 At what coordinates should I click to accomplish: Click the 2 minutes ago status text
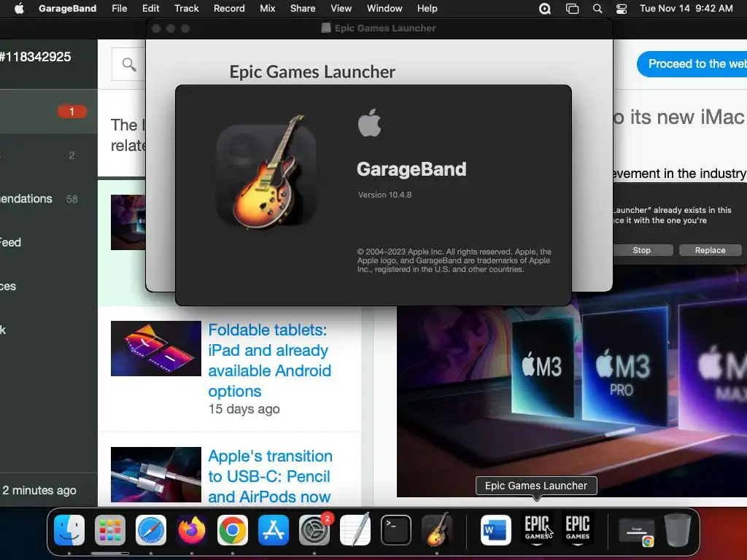(39, 490)
